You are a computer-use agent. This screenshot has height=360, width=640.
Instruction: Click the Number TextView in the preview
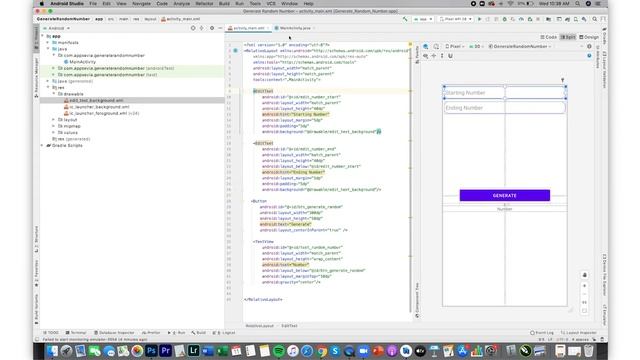coord(504,209)
